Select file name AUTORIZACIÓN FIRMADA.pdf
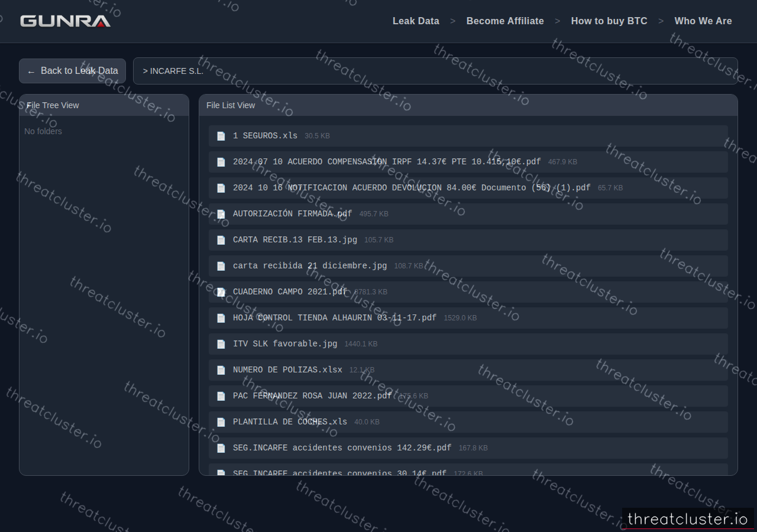The image size is (757, 532). [x=292, y=214]
